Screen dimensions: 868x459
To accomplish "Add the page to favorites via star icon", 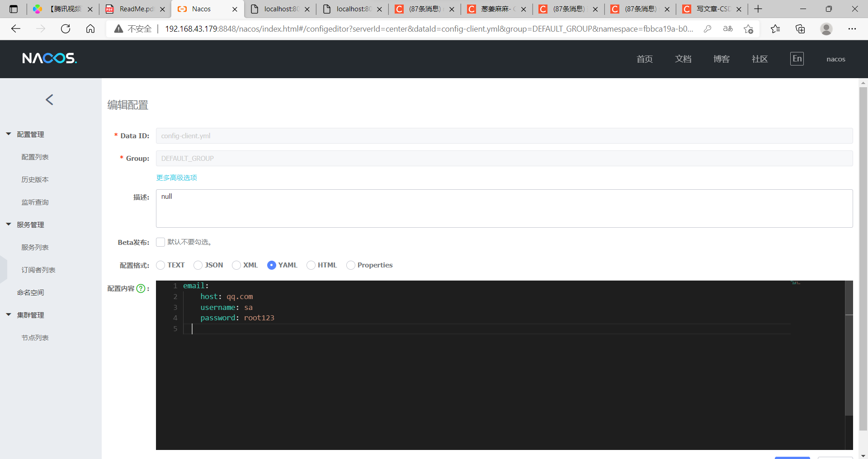I will (749, 28).
